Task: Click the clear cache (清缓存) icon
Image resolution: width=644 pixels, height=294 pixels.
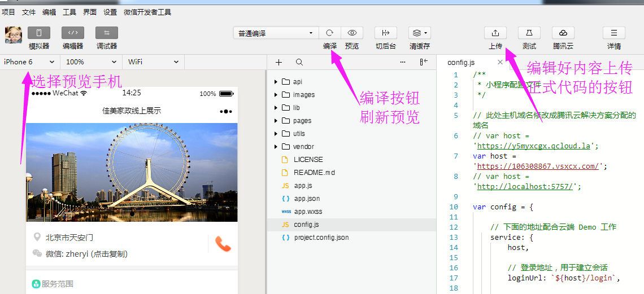Action: 419,33
